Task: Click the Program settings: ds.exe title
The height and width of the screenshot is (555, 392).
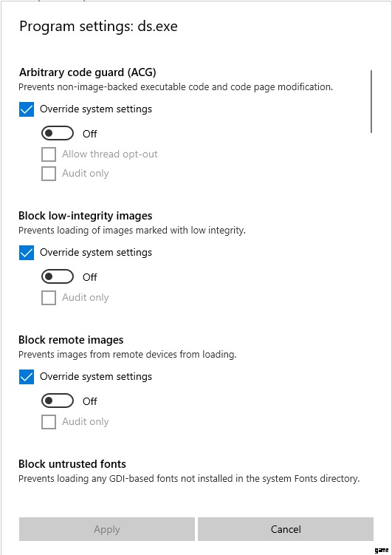Action: 98,27
